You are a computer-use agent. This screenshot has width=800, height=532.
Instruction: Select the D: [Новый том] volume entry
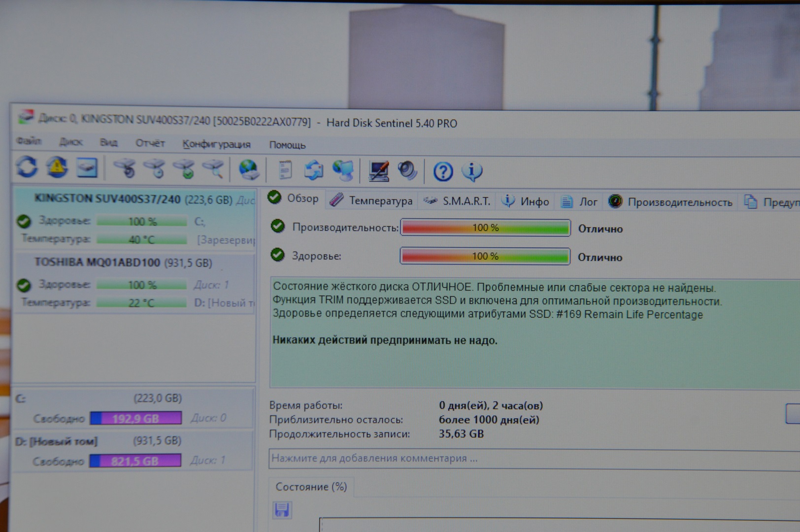point(56,441)
